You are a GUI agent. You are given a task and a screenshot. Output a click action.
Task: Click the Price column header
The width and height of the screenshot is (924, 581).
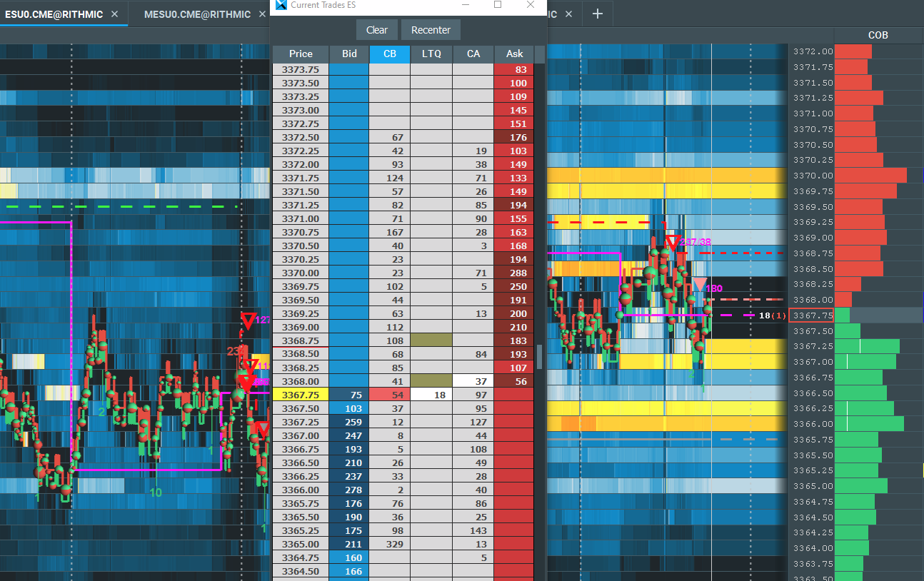coord(301,54)
